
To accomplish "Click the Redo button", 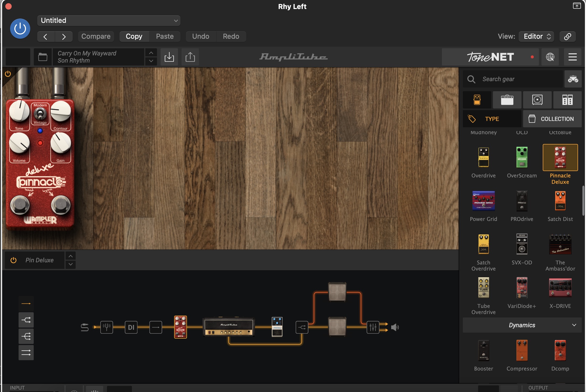I will coord(231,37).
